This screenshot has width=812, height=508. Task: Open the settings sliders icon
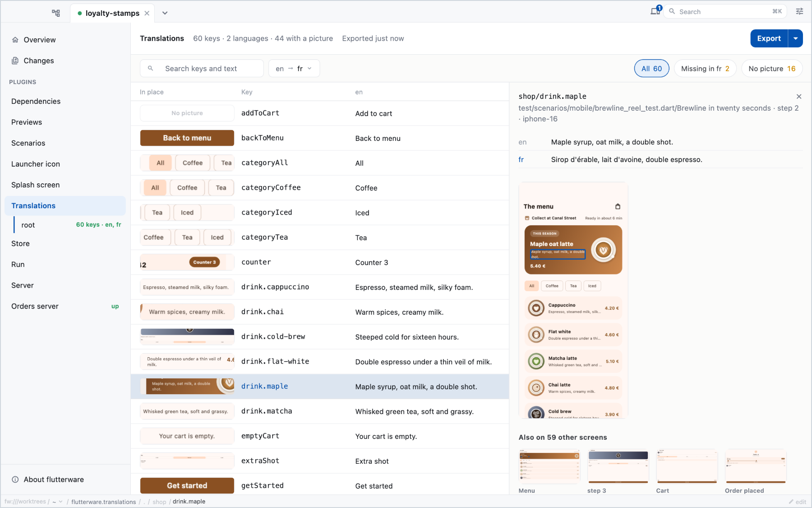pos(799,12)
